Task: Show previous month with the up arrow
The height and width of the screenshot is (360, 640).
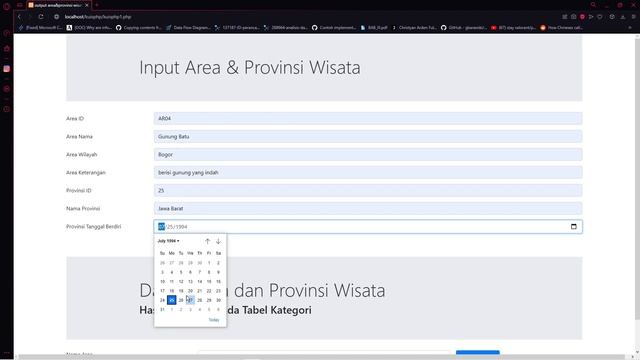Action: click(207, 241)
